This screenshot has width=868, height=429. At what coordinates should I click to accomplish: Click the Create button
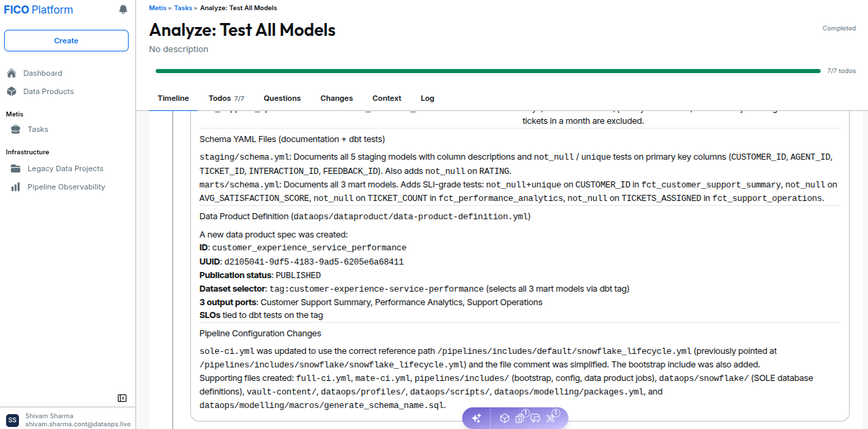(66, 41)
